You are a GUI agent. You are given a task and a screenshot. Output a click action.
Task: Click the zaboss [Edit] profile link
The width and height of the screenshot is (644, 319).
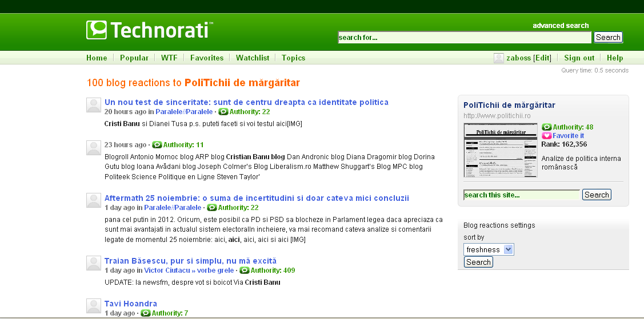click(x=529, y=58)
